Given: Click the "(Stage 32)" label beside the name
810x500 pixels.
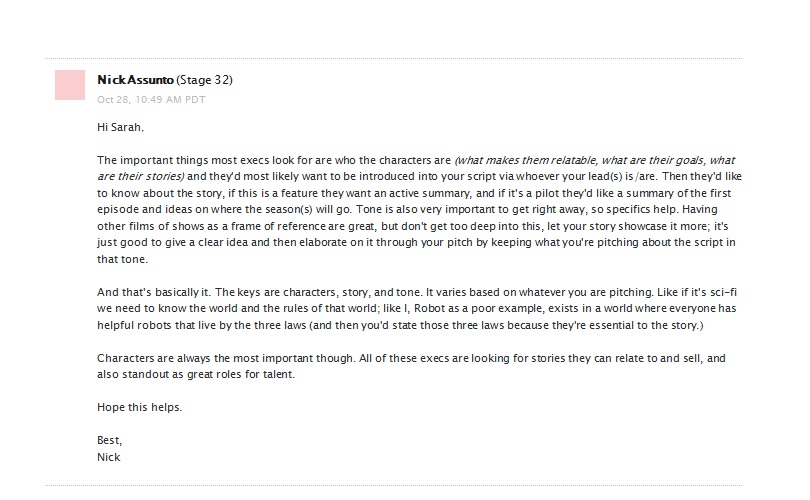Looking at the screenshot, I should tap(205, 80).
